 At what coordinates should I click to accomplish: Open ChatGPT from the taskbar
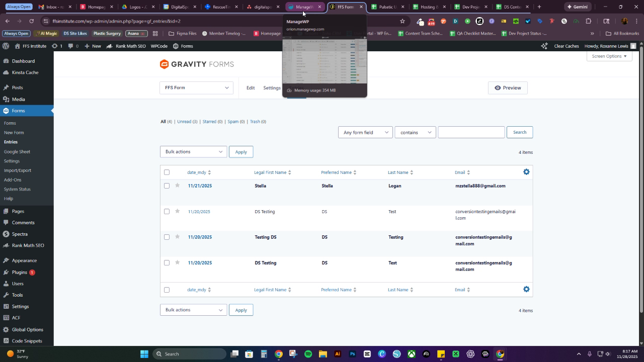click(470, 354)
